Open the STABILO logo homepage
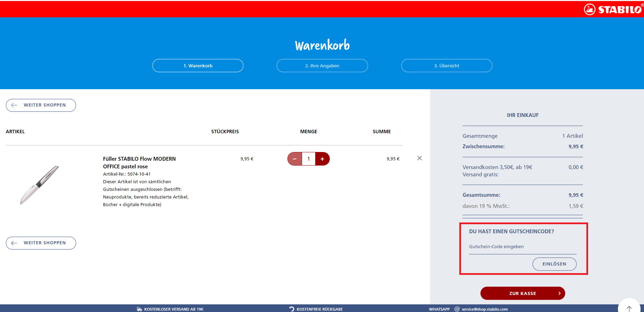Viewport: 644px width, 312px height. (x=613, y=9)
